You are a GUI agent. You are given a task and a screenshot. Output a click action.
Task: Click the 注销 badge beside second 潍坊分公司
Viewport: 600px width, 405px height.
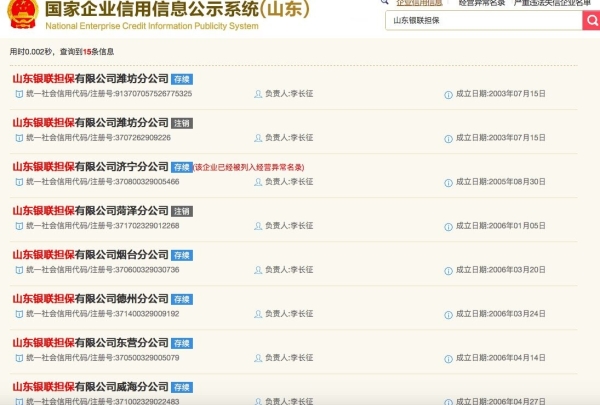[x=182, y=123]
